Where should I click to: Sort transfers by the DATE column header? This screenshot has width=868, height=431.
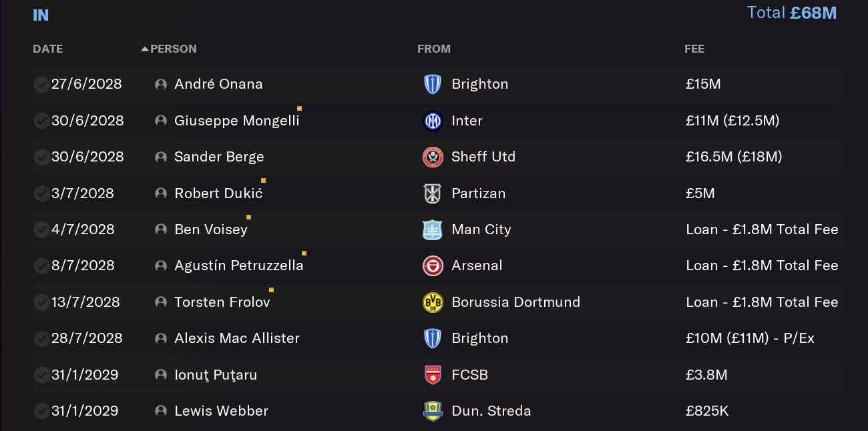47,49
